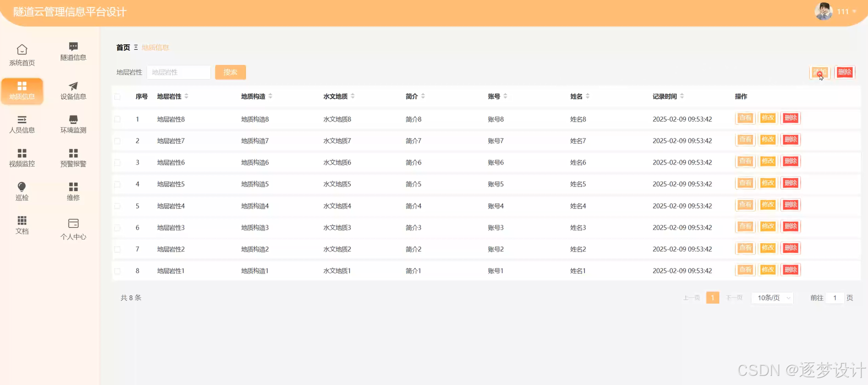This screenshot has height=385, width=868.
Task: Check the row for 地层岩性8
Action: 118,119
